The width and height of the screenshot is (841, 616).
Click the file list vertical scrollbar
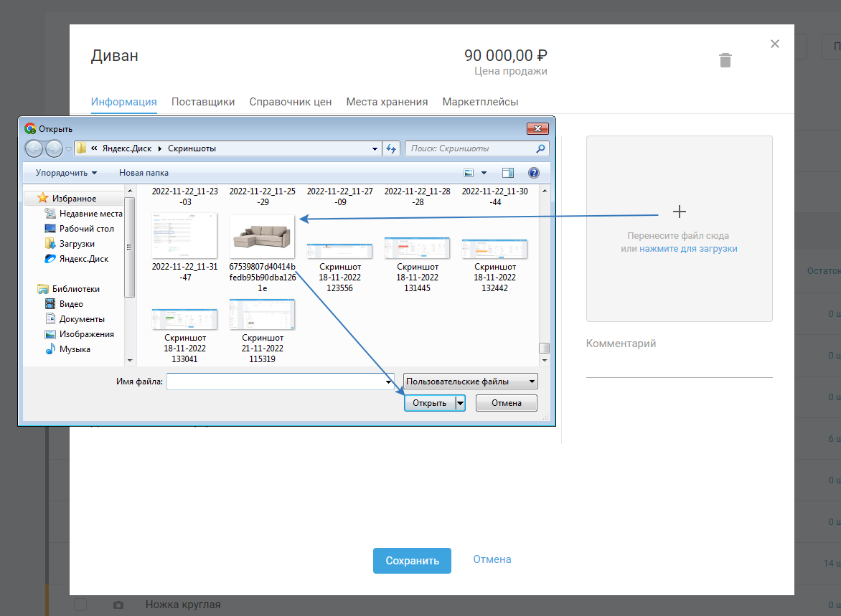(x=544, y=273)
